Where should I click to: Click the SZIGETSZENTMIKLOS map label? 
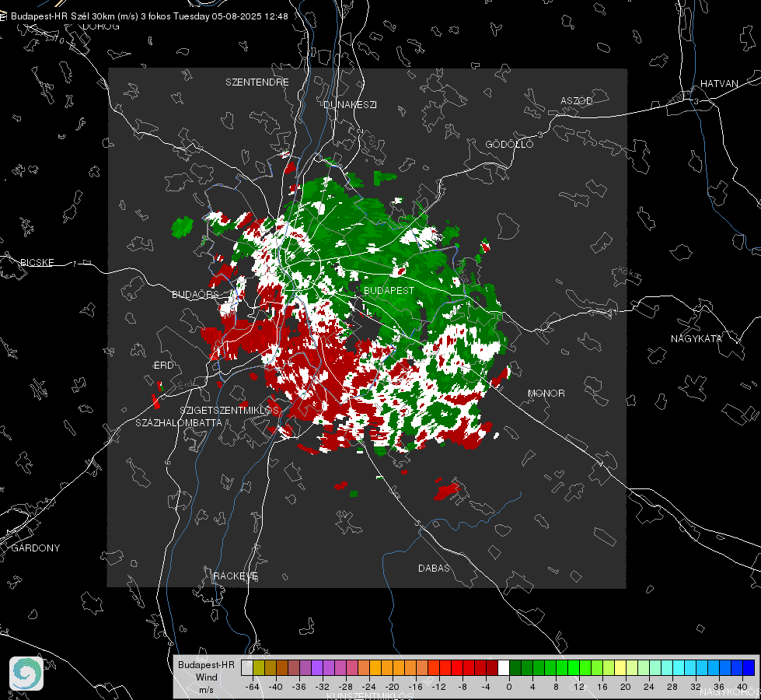click(x=229, y=411)
